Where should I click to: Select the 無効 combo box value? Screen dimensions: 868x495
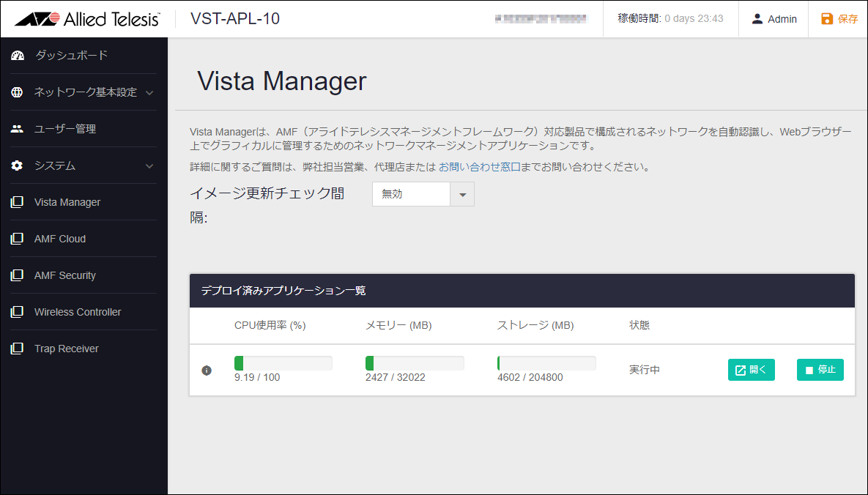point(411,194)
